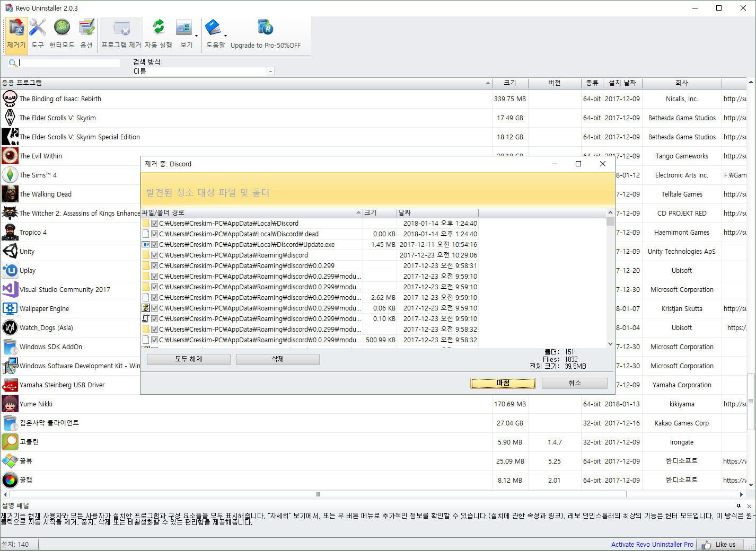
Task: Click the blue 도움말 help book icon
Action: click(x=213, y=27)
